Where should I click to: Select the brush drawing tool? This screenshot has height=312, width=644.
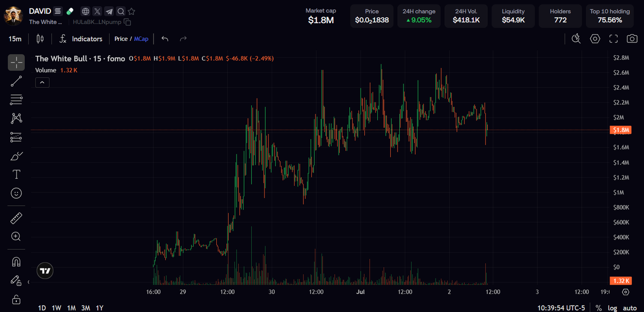(16, 156)
